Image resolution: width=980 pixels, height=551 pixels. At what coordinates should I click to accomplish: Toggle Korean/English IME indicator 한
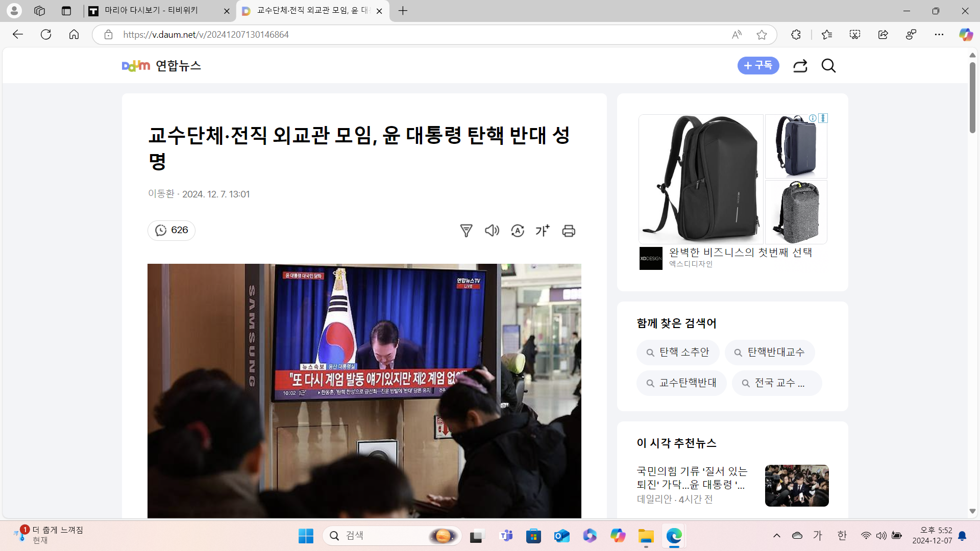pyautogui.click(x=842, y=535)
